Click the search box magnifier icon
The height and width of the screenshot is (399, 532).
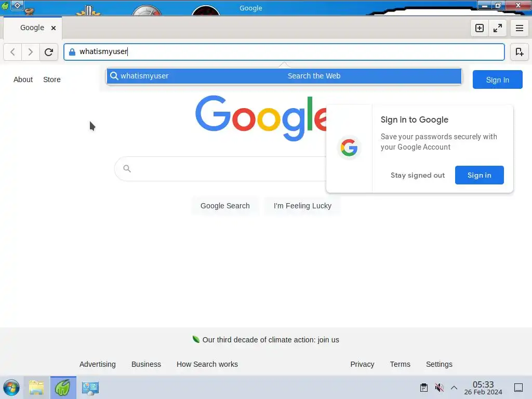(x=127, y=169)
